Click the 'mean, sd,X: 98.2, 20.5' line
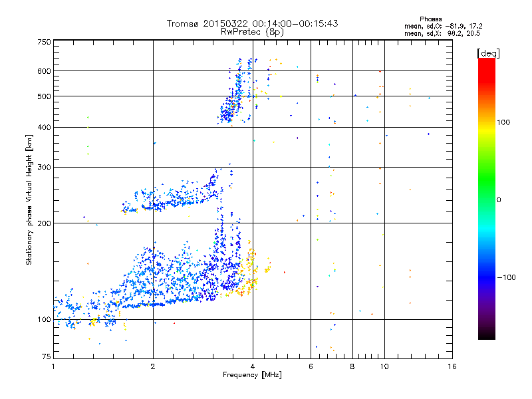The width and height of the screenshot is (532, 399). (442, 34)
